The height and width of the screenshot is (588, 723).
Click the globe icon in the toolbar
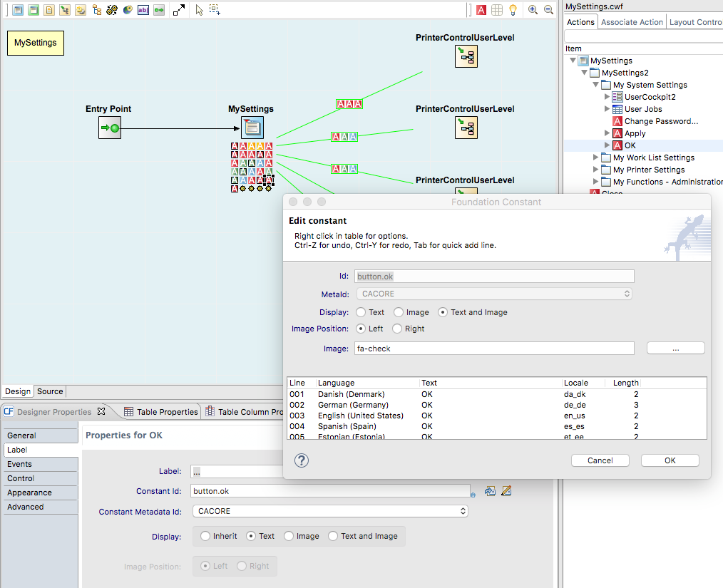128,10
